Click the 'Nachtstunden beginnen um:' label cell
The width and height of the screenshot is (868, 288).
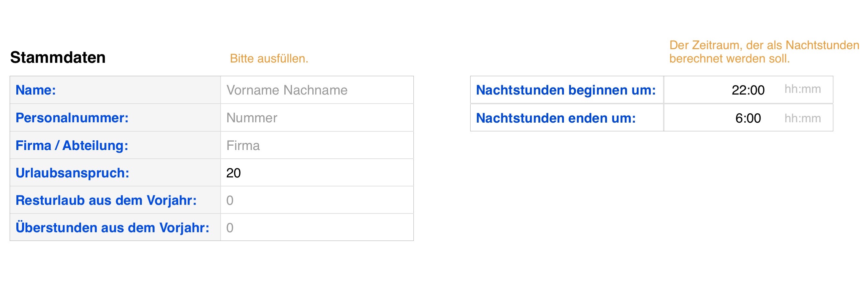pyautogui.click(x=566, y=90)
